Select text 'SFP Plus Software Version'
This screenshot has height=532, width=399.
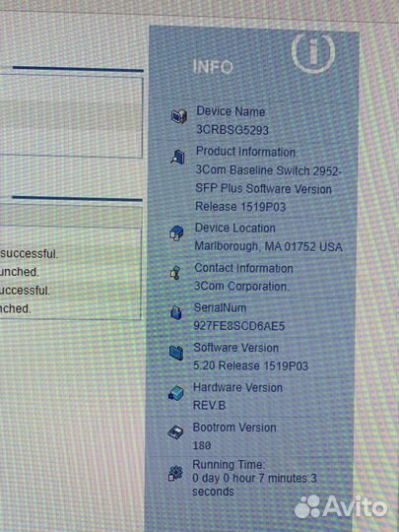pos(263,188)
